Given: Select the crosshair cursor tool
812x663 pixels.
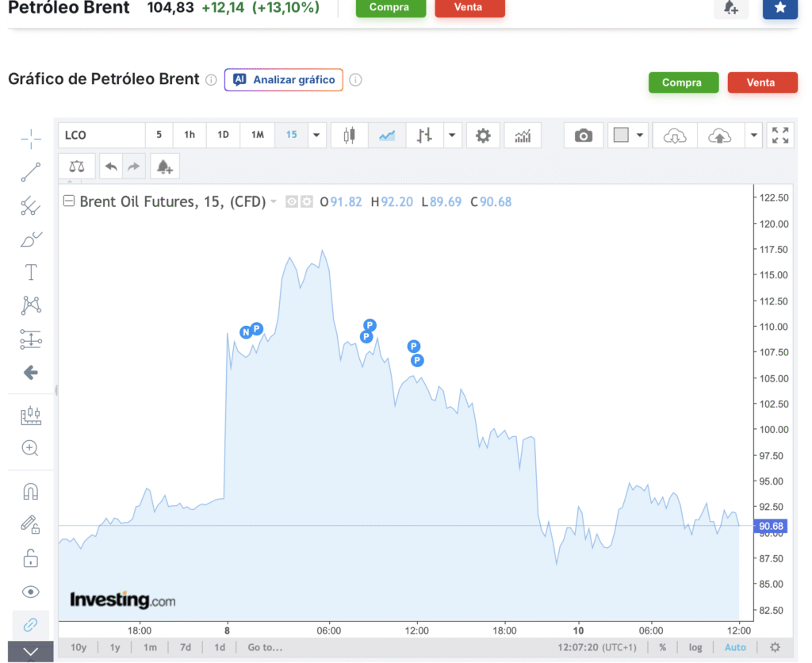Looking at the screenshot, I should 31,139.
